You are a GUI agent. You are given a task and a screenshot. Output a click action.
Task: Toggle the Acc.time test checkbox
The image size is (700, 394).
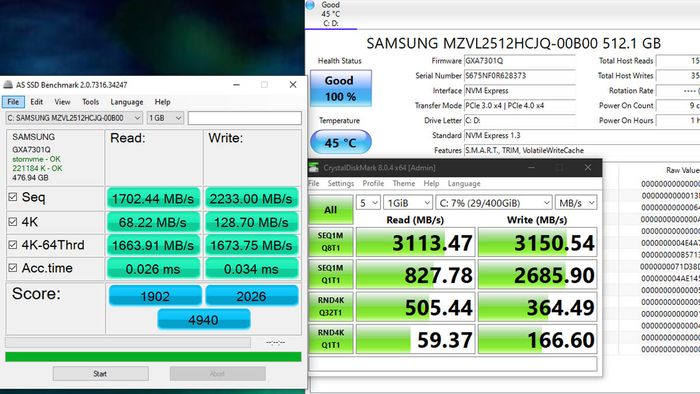pos(13,268)
